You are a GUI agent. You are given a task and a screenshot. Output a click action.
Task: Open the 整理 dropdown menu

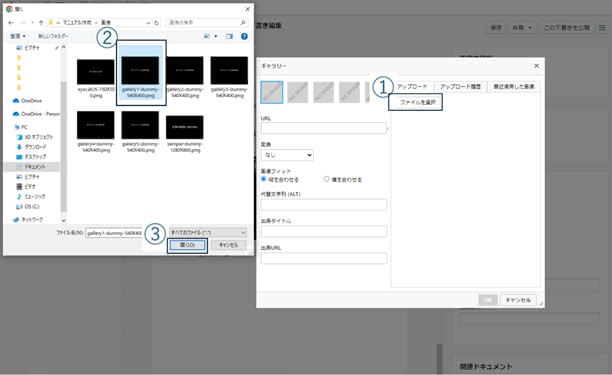(18, 36)
